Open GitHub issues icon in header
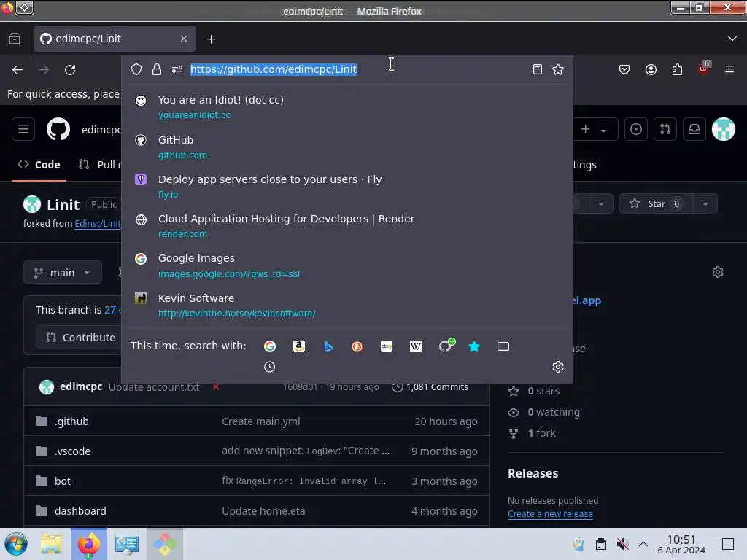The width and height of the screenshot is (747, 560). (x=636, y=129)
